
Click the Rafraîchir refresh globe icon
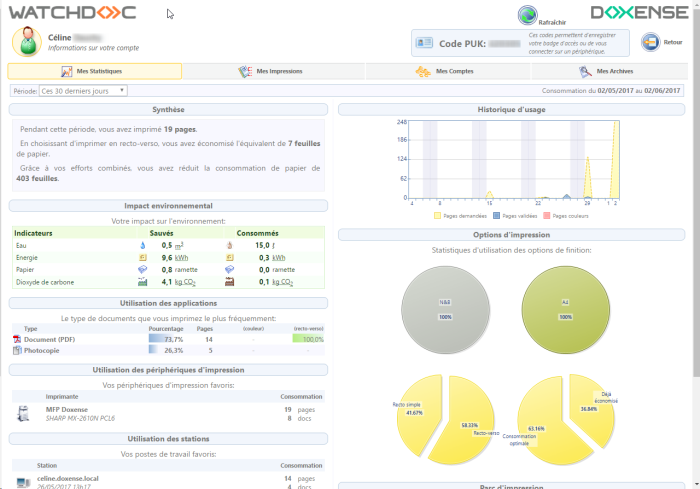tap(527, 15)
